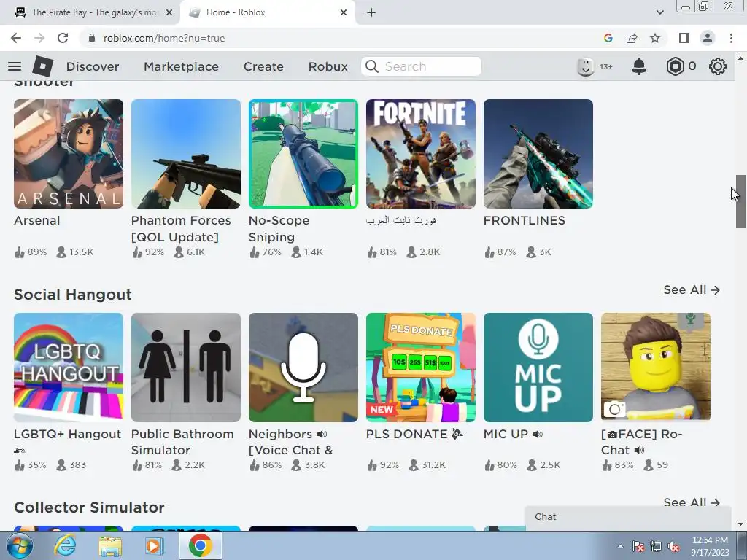Screen dimensions: 747x560
Task: Show hidden system tray icons
Action: (620, 547)
